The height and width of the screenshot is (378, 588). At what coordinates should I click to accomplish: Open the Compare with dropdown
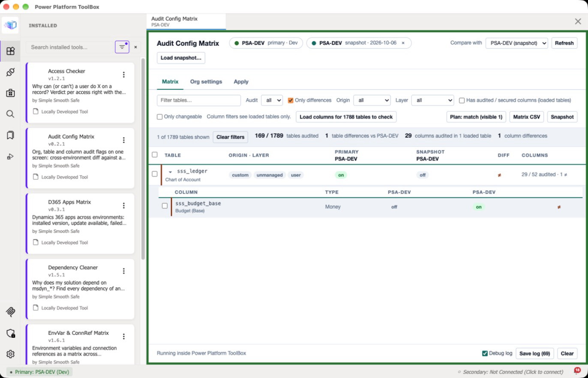coord(516,43)
